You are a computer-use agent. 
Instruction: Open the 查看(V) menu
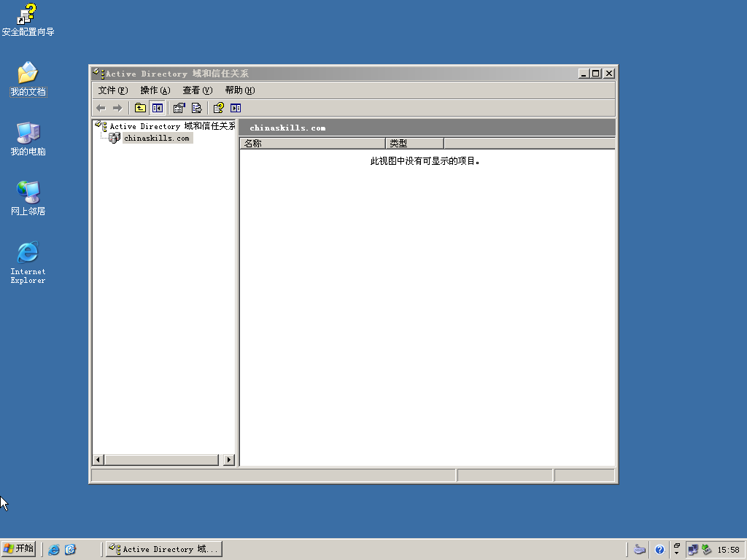[x=197, y=90]
